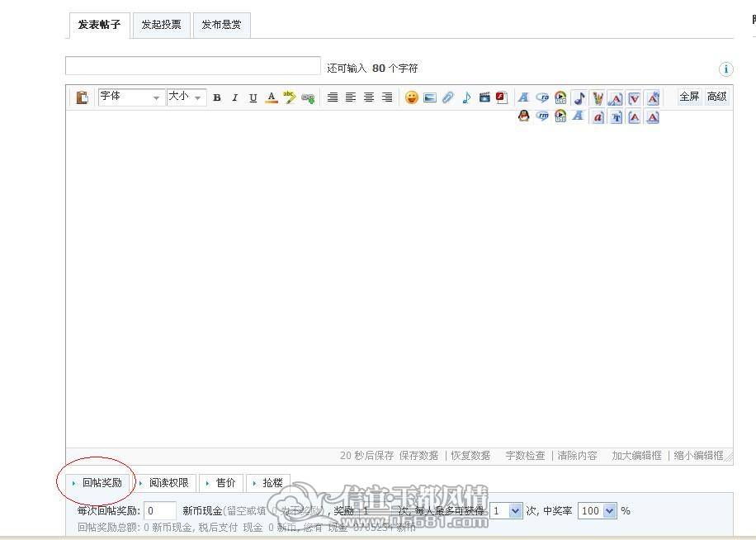Click the blue artistic A icon in top row
This screenshot has width=756, height=540.
point(523,97)
